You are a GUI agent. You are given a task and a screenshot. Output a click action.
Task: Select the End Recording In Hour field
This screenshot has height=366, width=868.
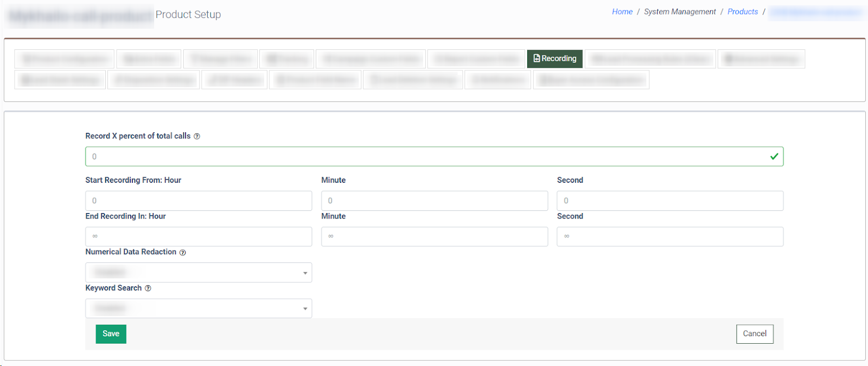199,236
